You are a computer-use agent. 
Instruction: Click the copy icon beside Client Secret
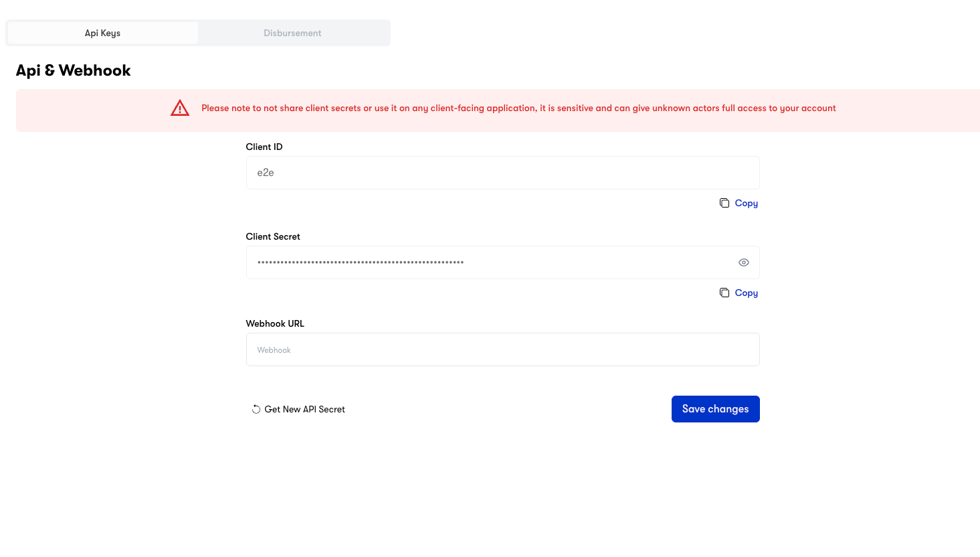click(x=724, y=293)
